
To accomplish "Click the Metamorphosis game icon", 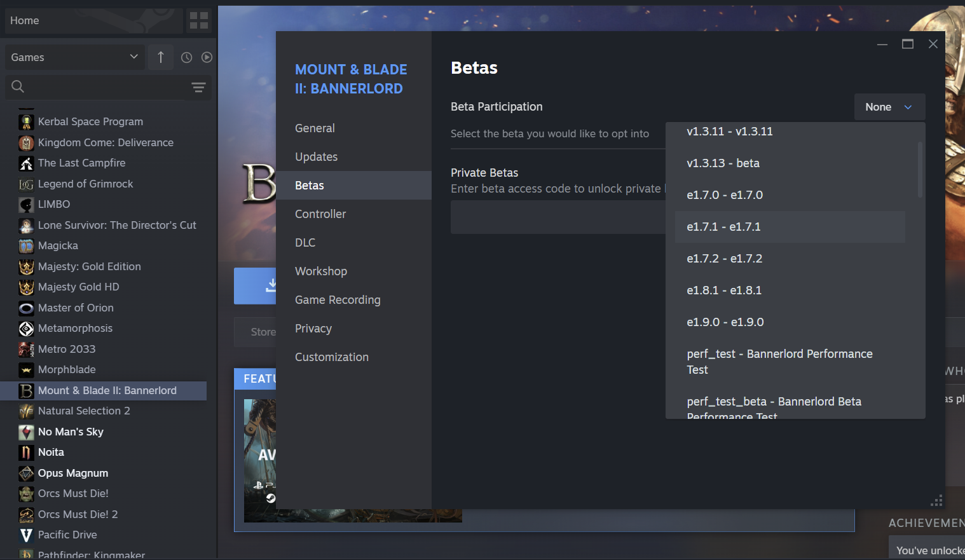I will pos(26,329).
